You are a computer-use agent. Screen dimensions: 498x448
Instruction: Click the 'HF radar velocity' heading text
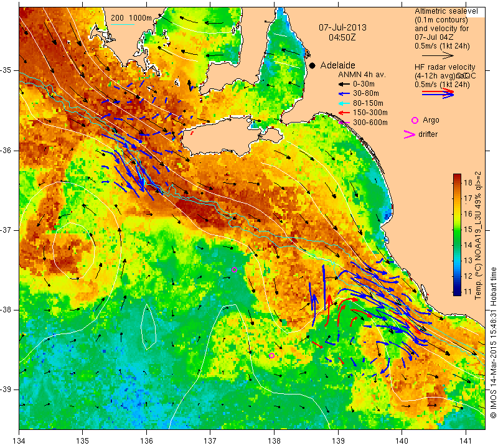click(x=445, y=67)
